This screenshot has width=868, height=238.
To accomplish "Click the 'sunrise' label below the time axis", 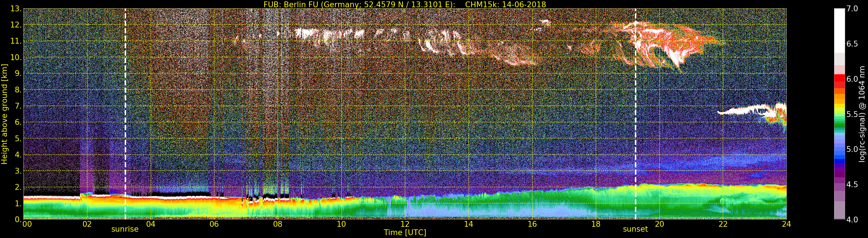I will pos(125,229).
